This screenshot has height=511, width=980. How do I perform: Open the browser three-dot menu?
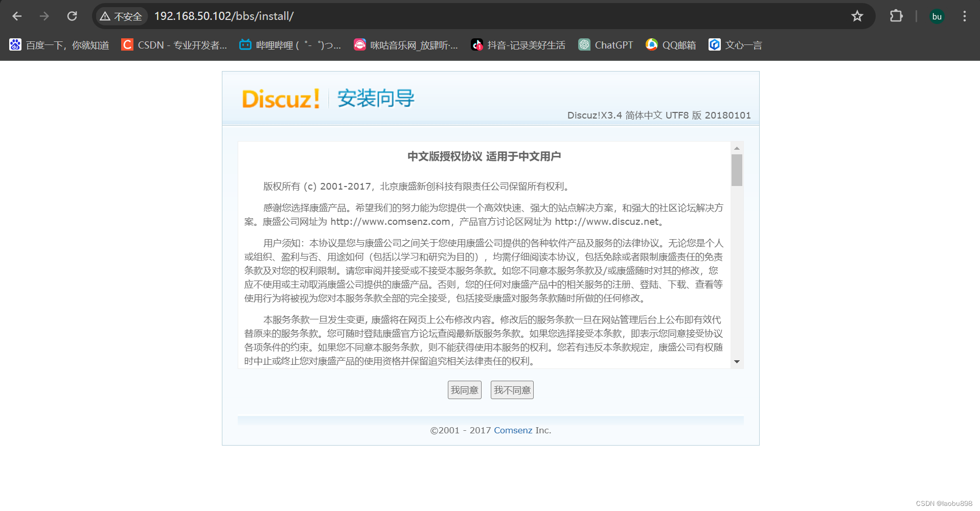click(965, 16)
